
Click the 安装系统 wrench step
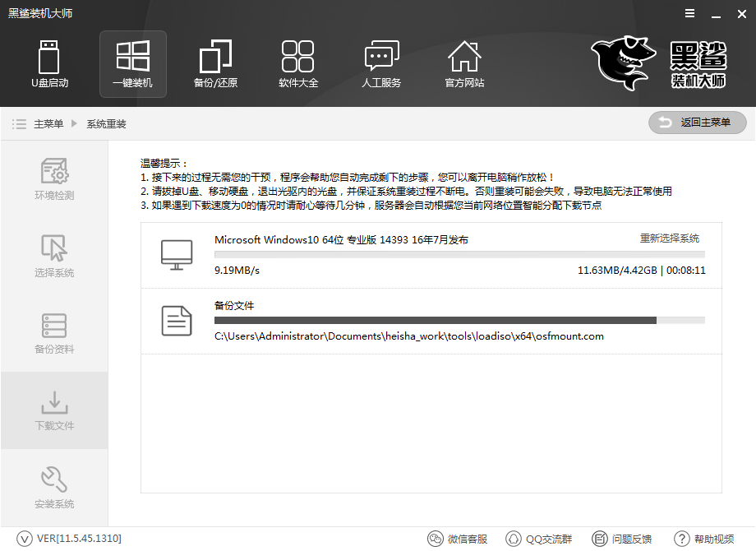click(54, 488)
